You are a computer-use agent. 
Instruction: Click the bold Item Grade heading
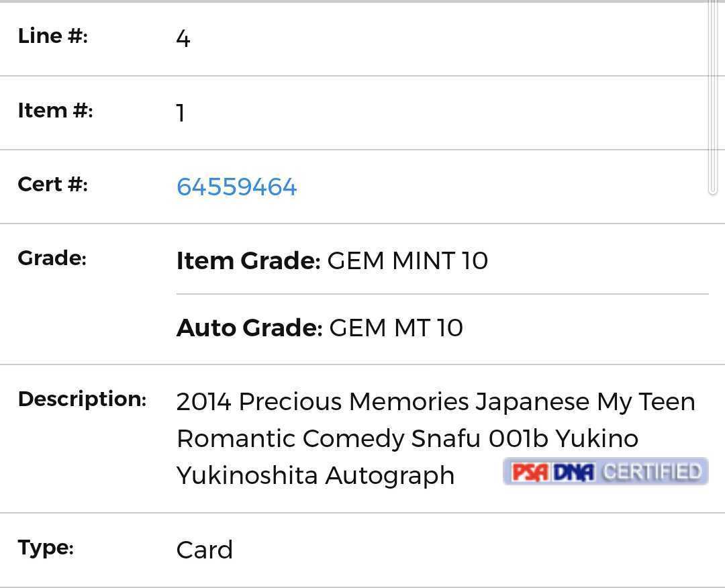click(248, 260)
